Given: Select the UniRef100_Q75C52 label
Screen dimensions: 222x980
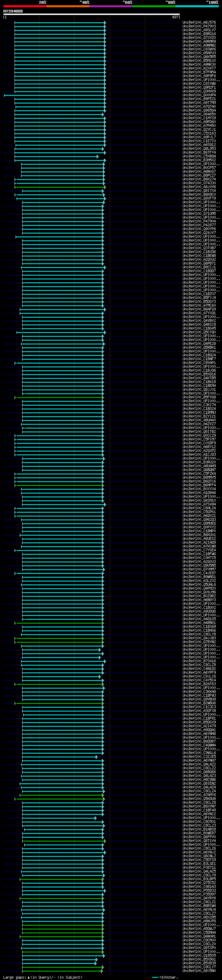Looking at the screenshot, I should click(x=199, y=883).
